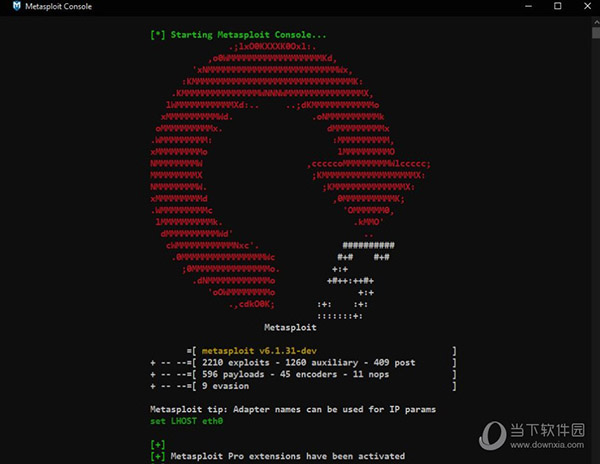Close the Metasploit Console window
This screenshot has width=600, height=464.
click(582, 9)
